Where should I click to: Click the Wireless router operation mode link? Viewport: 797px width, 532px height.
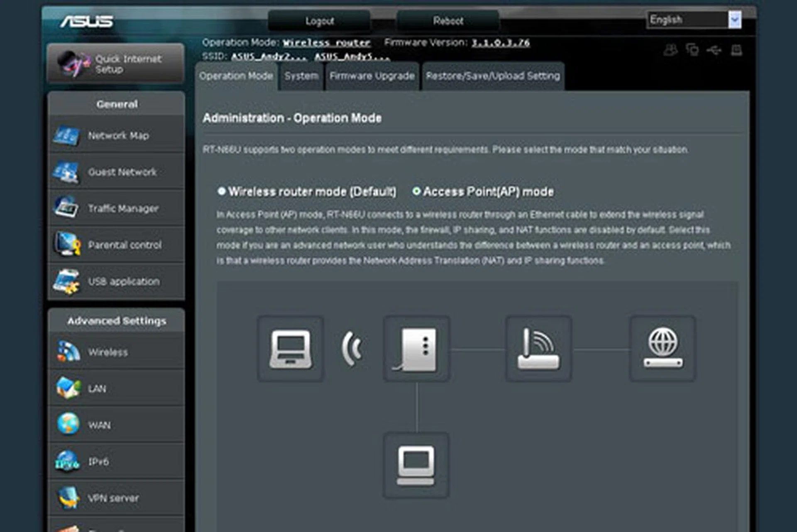(326, 42)
